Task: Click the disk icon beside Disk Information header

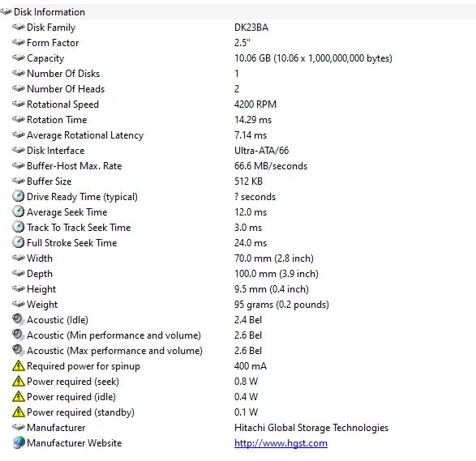Action: click(x=6, y=12)
